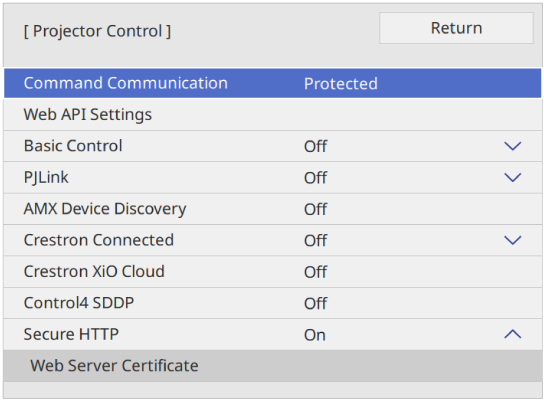Select the Command Communication row
Viewport: 544px width, 400px height.
coord(272,83)
